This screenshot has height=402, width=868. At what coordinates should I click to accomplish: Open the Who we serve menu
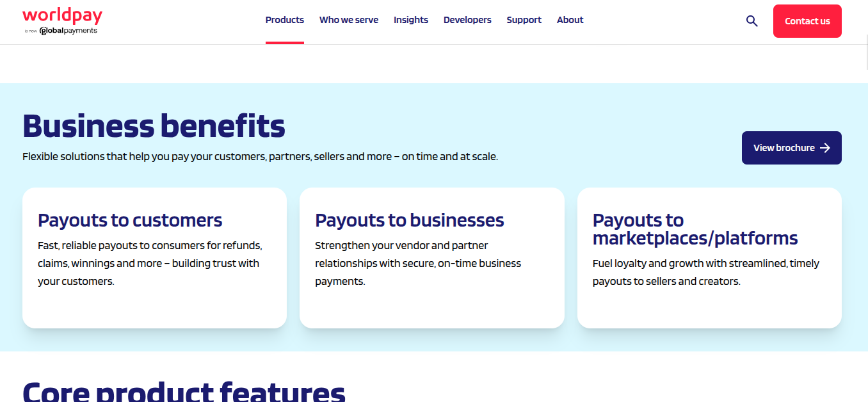[x=349, y=20]
